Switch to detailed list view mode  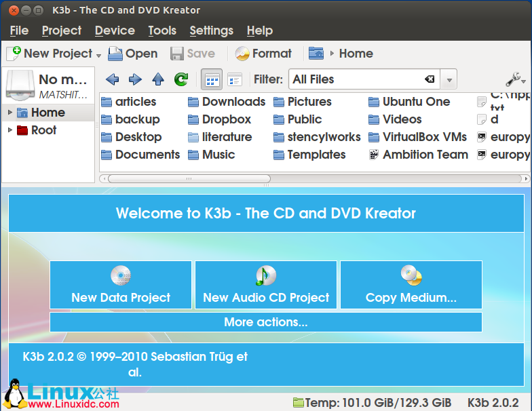tap(235, 79)
